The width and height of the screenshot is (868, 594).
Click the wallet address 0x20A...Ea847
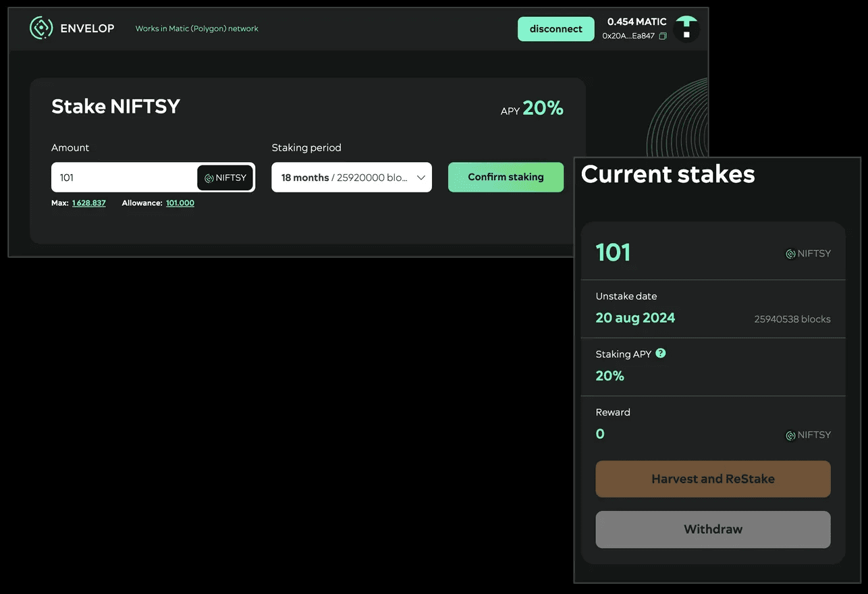pos(628,36)
